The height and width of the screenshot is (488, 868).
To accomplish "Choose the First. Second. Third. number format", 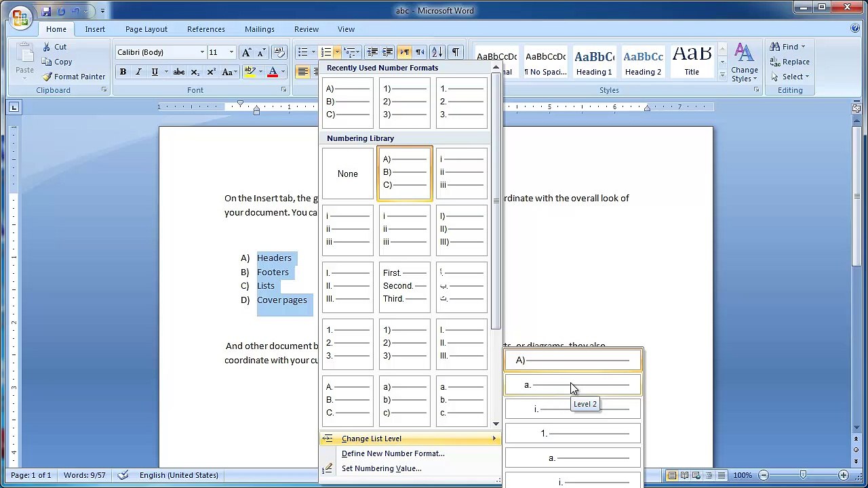I will point(405,287).
